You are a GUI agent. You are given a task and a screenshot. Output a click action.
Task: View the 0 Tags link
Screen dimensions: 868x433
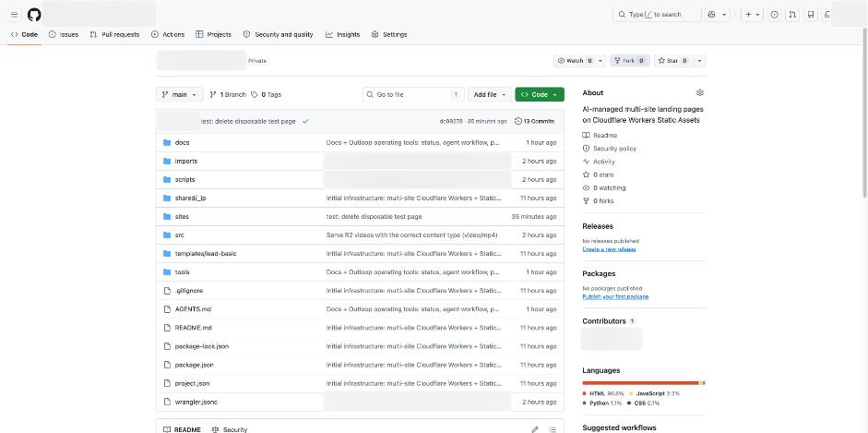click(267, 95)
